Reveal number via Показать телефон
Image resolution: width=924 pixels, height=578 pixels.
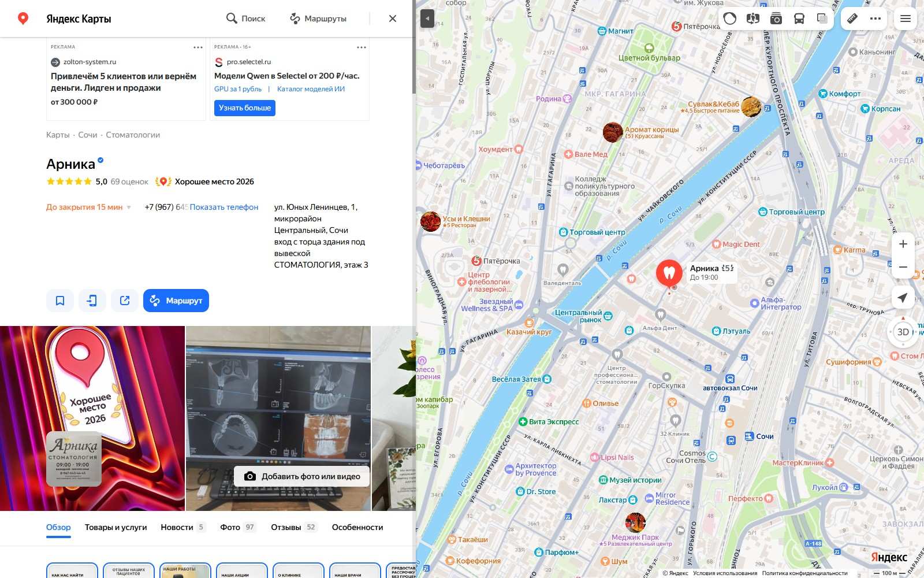point(224,207)
